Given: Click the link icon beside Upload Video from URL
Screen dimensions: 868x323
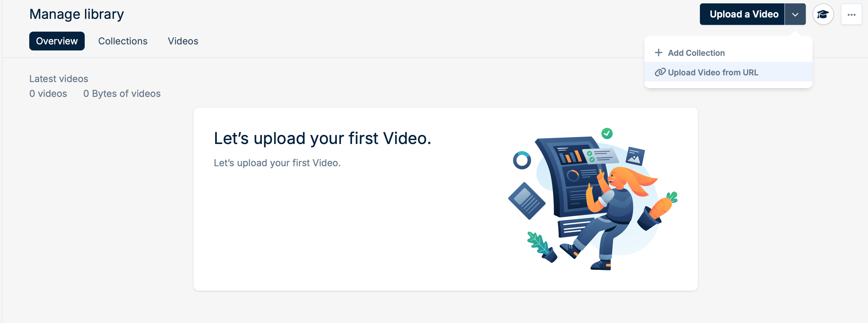Looking at the screenshot, I should click(660, 72).
